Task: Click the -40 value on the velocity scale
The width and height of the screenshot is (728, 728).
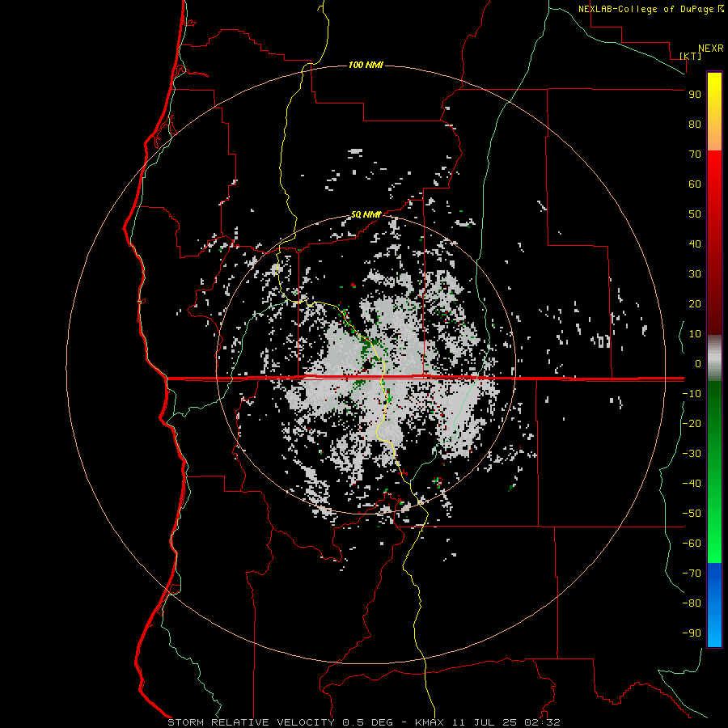Action: (x=692, y=484)
